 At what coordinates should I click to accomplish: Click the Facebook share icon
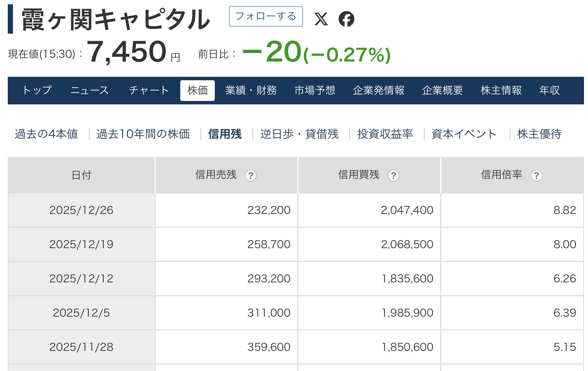pyautogui.click(x=346, y=19)
